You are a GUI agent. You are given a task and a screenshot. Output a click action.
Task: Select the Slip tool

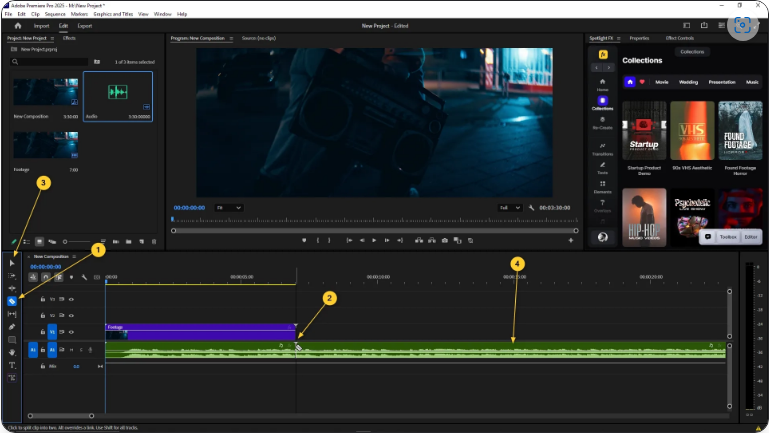[x=12, y=314]
